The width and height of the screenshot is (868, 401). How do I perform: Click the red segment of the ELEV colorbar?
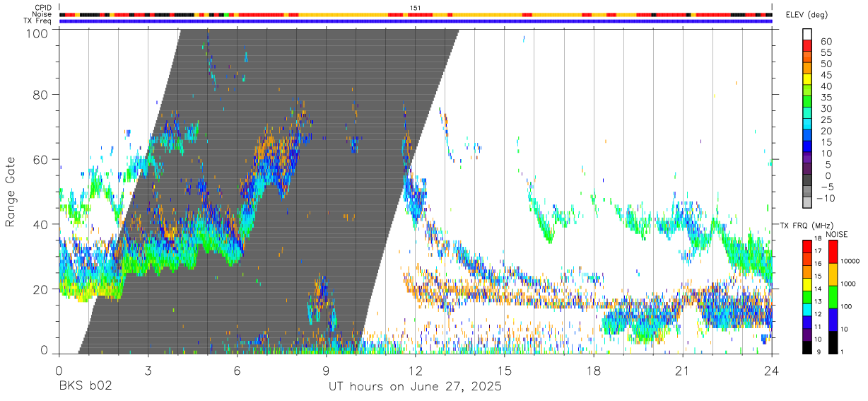click(x=808, y=45)
